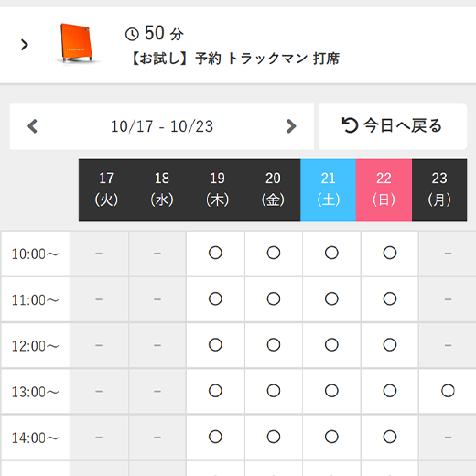Click the 今日へ戻る button
Viewport: 476px width, 476px height.
pos(393,126)
